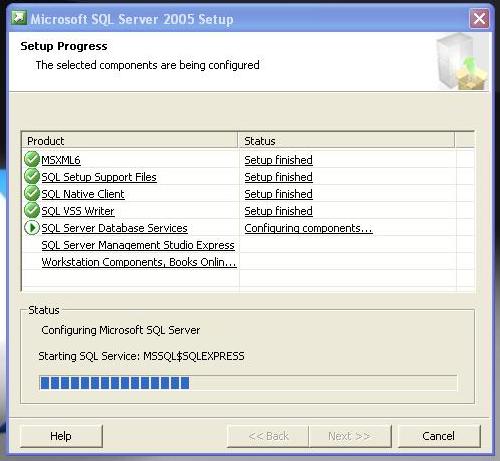The image size is (500, 461).
Task: Click the server box graphic in the header
Action: [x=462, y=62]
